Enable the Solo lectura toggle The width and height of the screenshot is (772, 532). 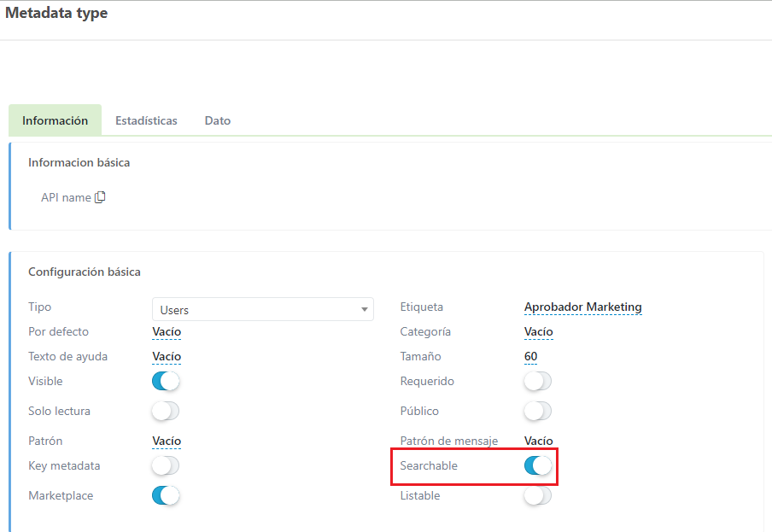click(x=166, y=411)
